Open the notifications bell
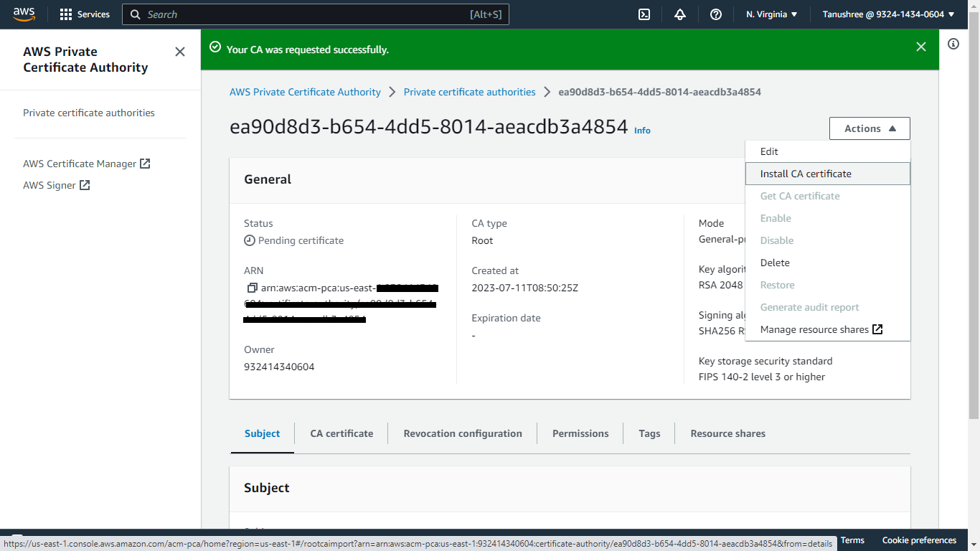 pyautogui.click(x=680, y=14)
